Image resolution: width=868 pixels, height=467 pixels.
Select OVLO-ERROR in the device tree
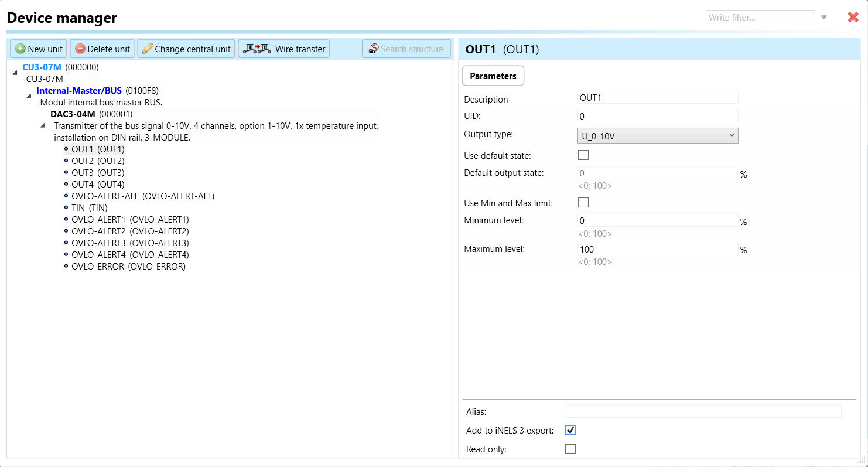(128, 267)
